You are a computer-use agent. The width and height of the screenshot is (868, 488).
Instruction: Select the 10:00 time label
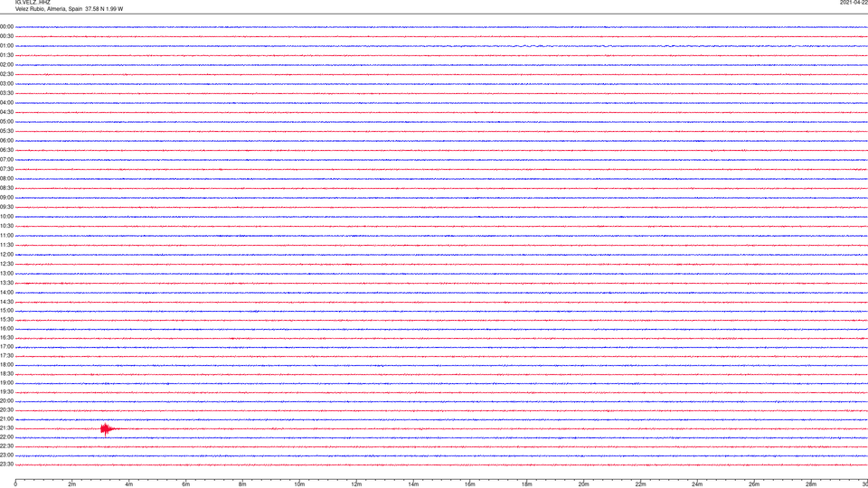point(6,217)
